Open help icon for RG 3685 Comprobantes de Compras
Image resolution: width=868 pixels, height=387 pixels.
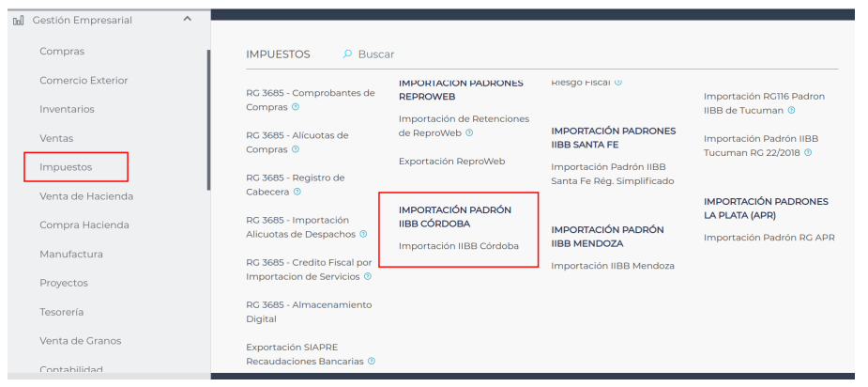pos(296,107)
